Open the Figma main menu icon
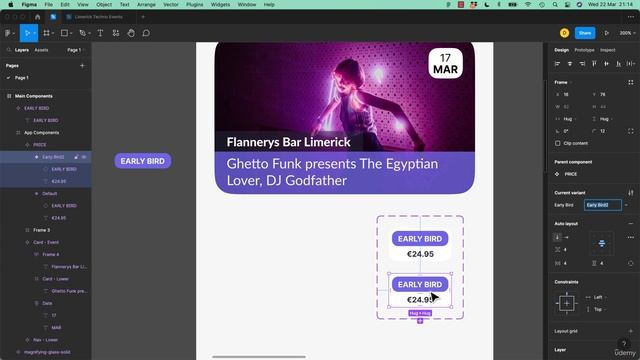This screenshot has width=640, height=360. pos(8,33)
